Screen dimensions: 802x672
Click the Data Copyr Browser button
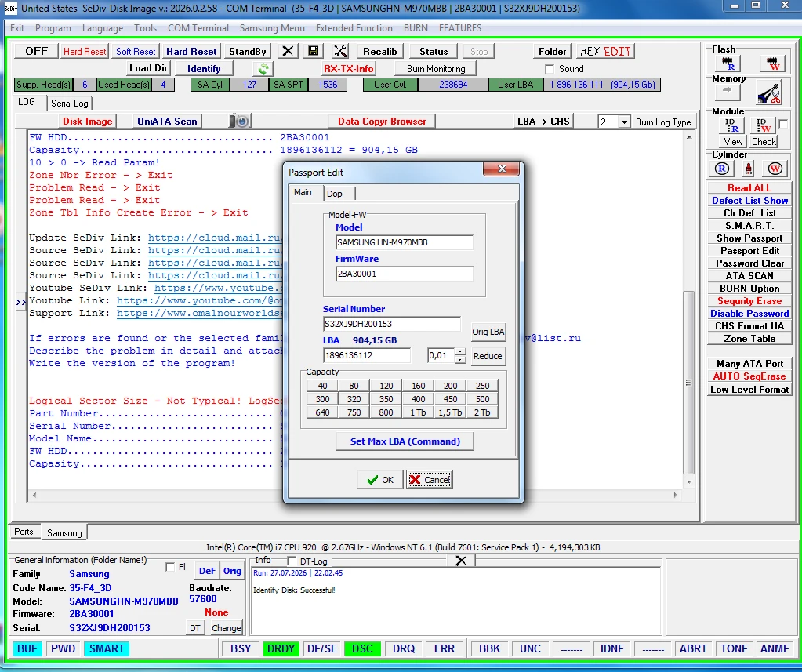coord(382,122)
